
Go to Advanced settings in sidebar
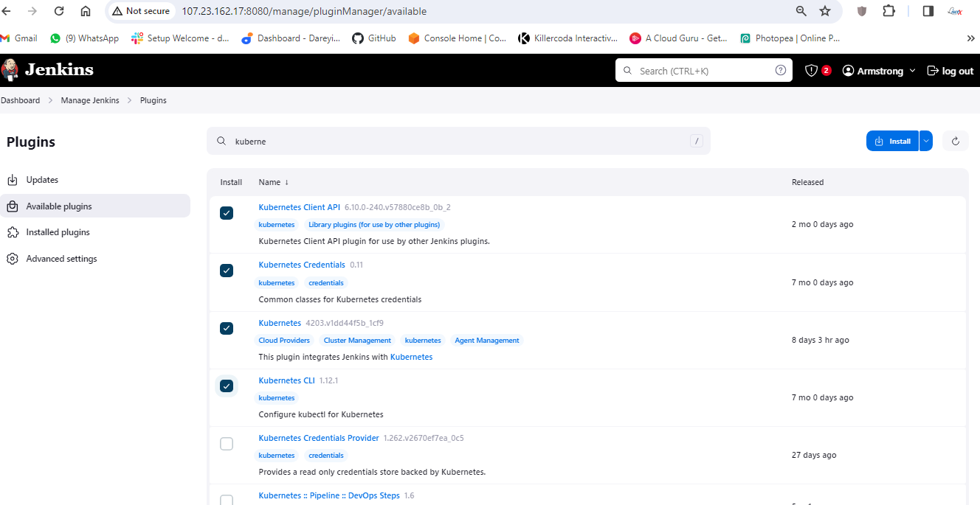point(61,259)
